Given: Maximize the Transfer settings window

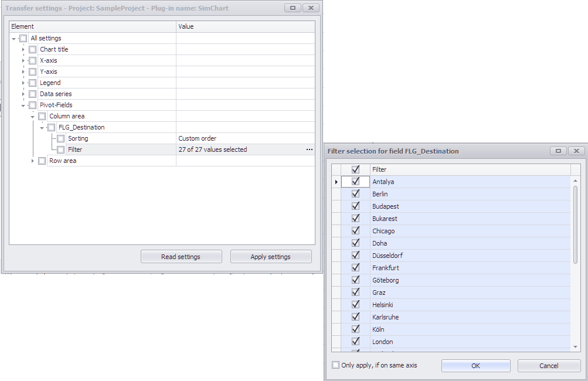Looking at the screenshot, I should click(293, 8).
